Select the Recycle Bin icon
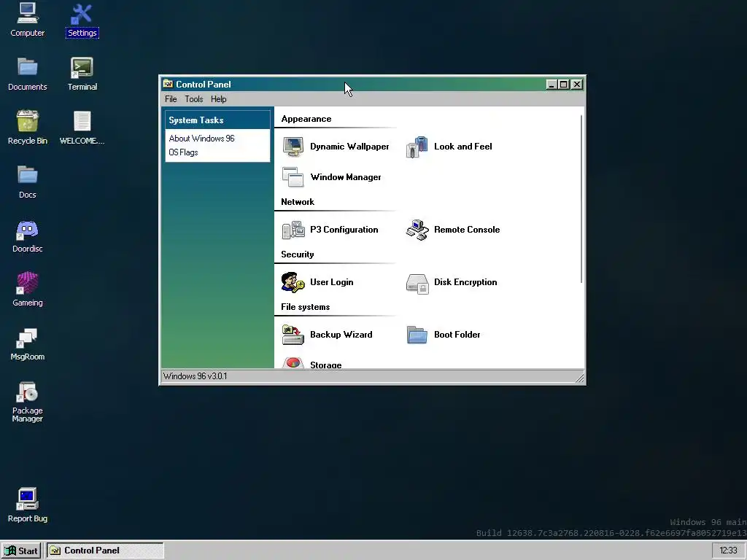Screen dimensions: 747x560 click(27, 128)
